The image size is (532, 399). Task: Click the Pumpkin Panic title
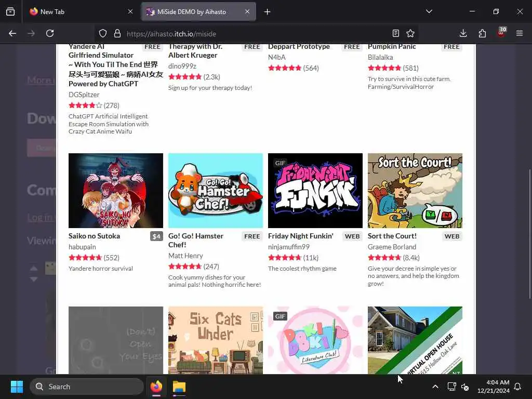pos(392,46)
